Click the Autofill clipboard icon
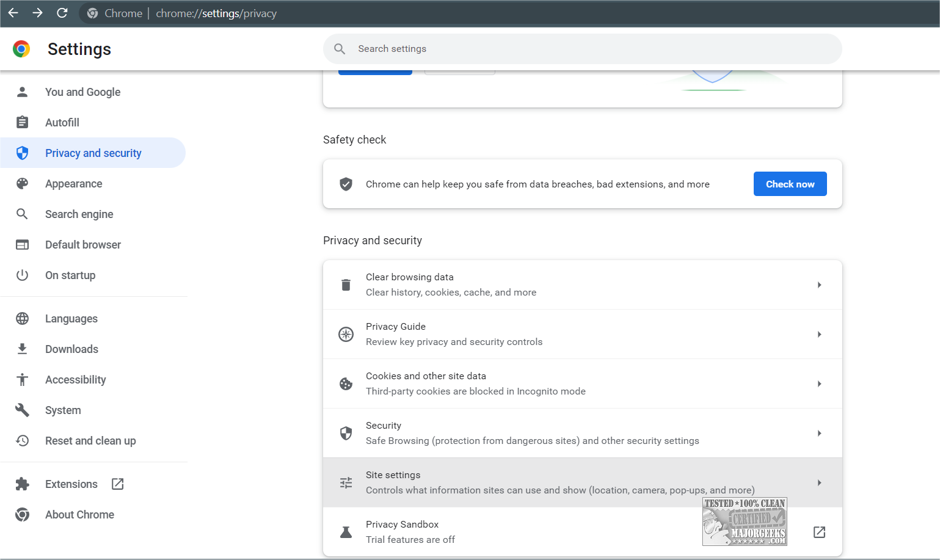Viewport: 940px width, 560px height. (23, 122)
